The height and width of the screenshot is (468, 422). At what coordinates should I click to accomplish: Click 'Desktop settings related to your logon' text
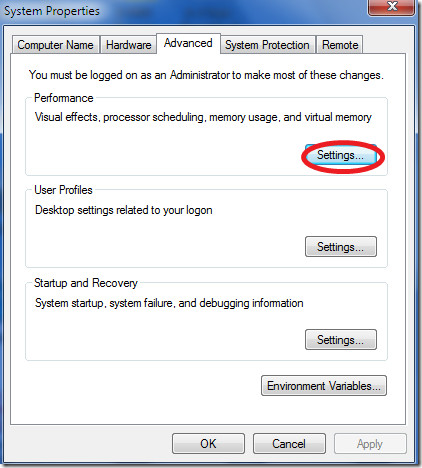point(124,210)
